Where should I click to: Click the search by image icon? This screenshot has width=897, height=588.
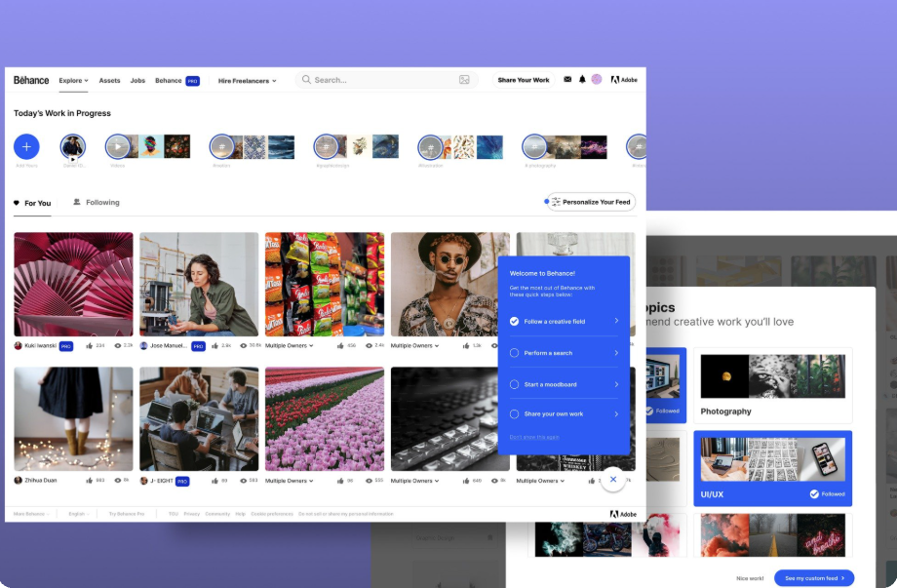coord(464,80)
